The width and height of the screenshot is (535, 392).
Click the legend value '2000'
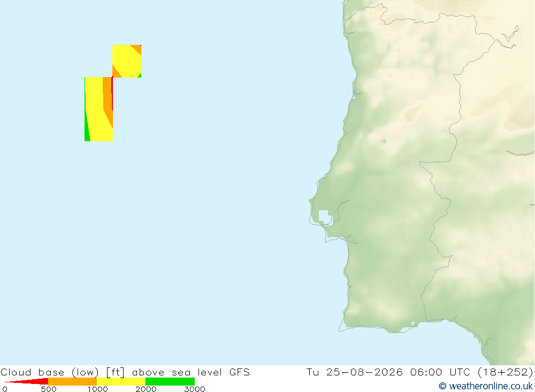[x=146, y=389]
